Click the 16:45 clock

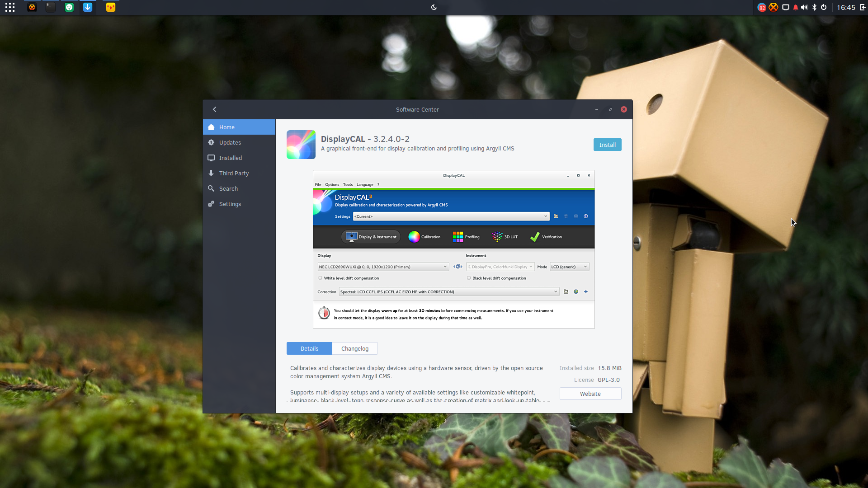846,7
